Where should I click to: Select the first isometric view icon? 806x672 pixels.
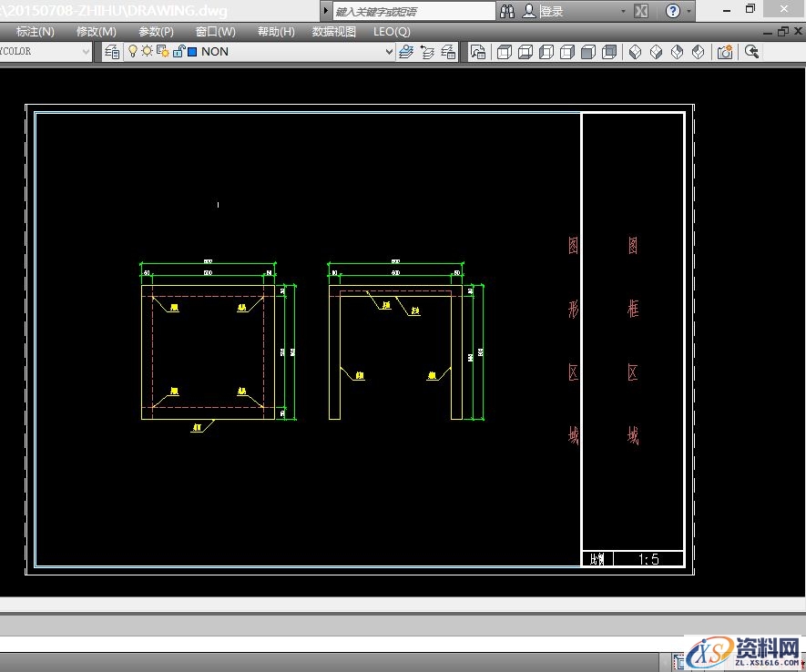636,52
